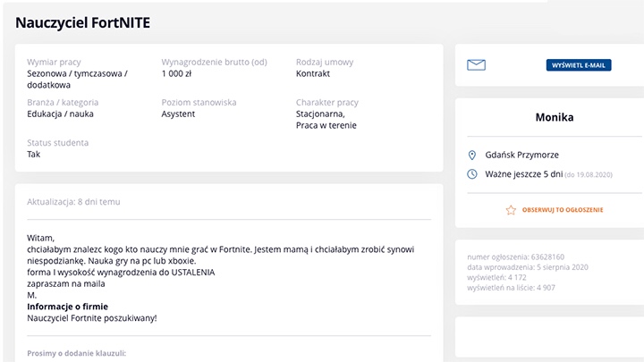Click the clock icon beside expiry date

[472, 173]
